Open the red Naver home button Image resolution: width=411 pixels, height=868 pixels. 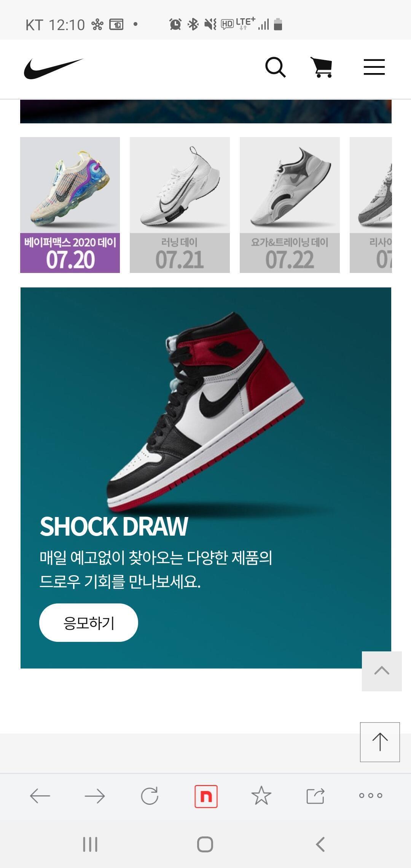click(x=206, y=796)
